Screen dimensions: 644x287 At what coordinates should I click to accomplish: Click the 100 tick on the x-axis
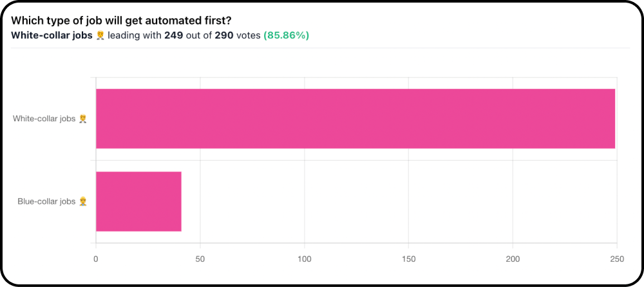point(305,259)
